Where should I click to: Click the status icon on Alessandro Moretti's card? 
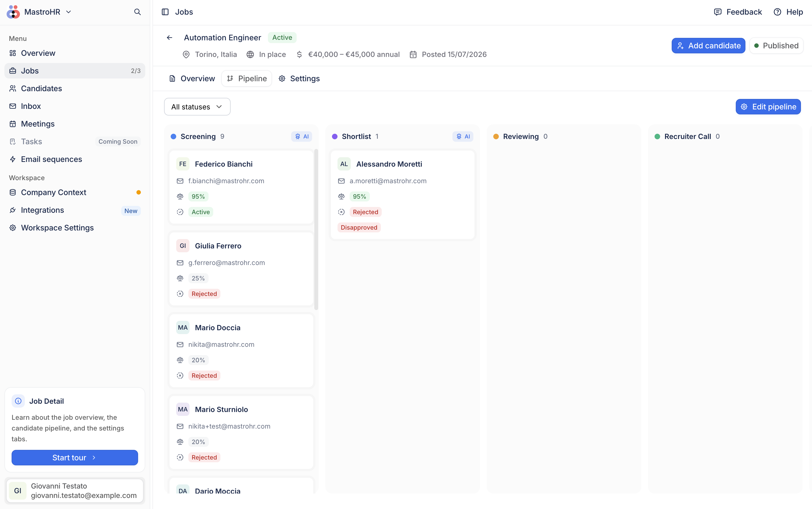click(x=341, y=212)
